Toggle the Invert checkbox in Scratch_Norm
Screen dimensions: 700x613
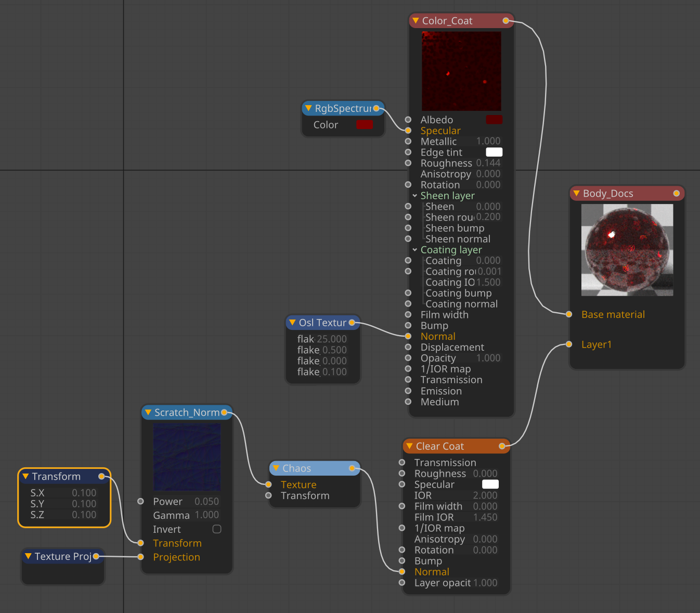tap(217, 529)
